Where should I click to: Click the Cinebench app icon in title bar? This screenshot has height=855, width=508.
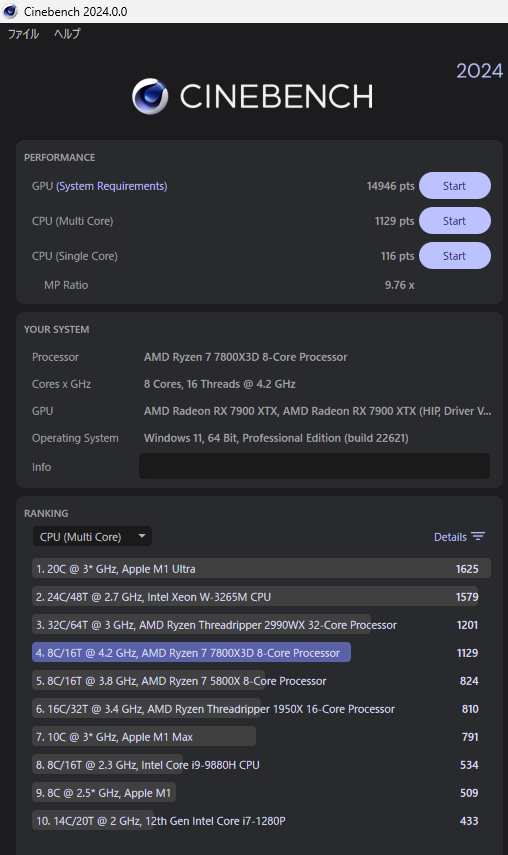(x=10, y=11)
